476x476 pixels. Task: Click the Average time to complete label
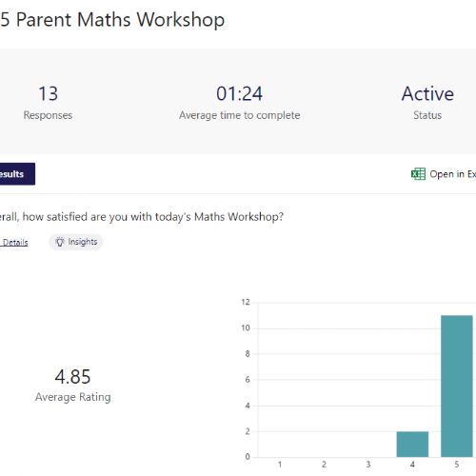pyautogui.click(x=239, y=115)
